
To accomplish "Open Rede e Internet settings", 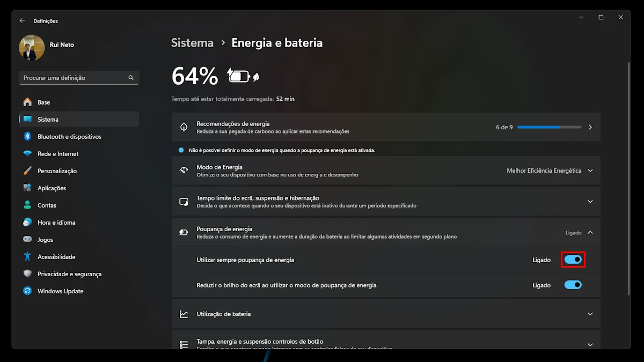I will pyautogui.click(x=58, y=154).
